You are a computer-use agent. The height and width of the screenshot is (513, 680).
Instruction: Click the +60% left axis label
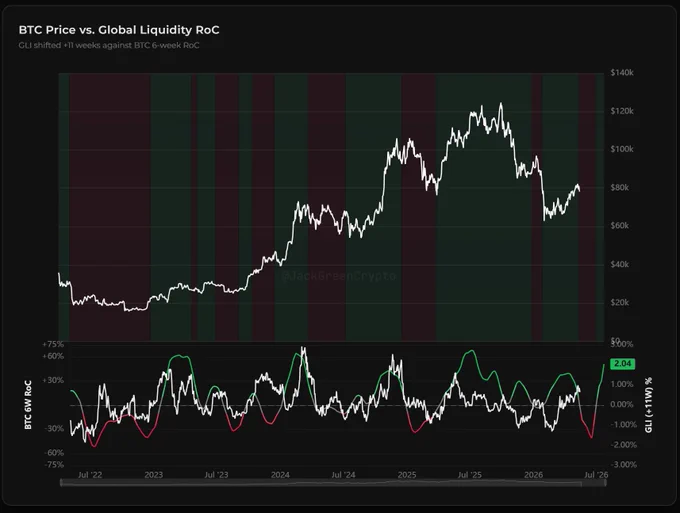pyautogui.click(x=53, y=356)
